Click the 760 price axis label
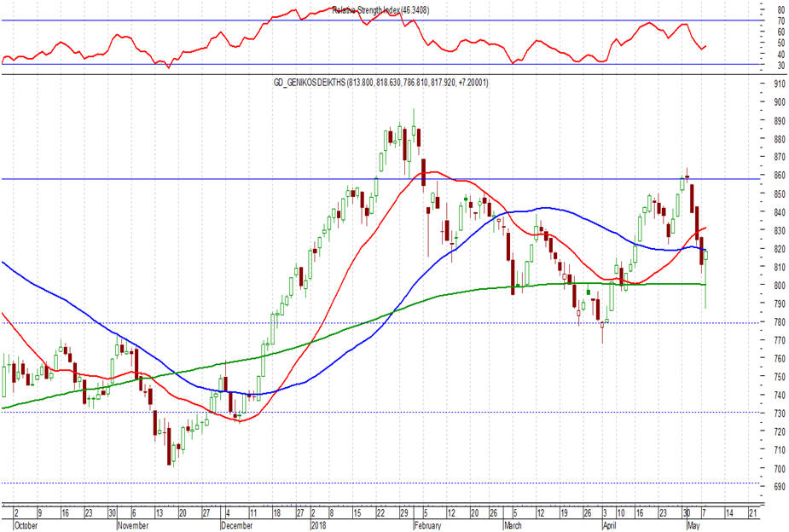Image resolution: width=789 pixels, height=532 pixels. (x=780, y=359)
